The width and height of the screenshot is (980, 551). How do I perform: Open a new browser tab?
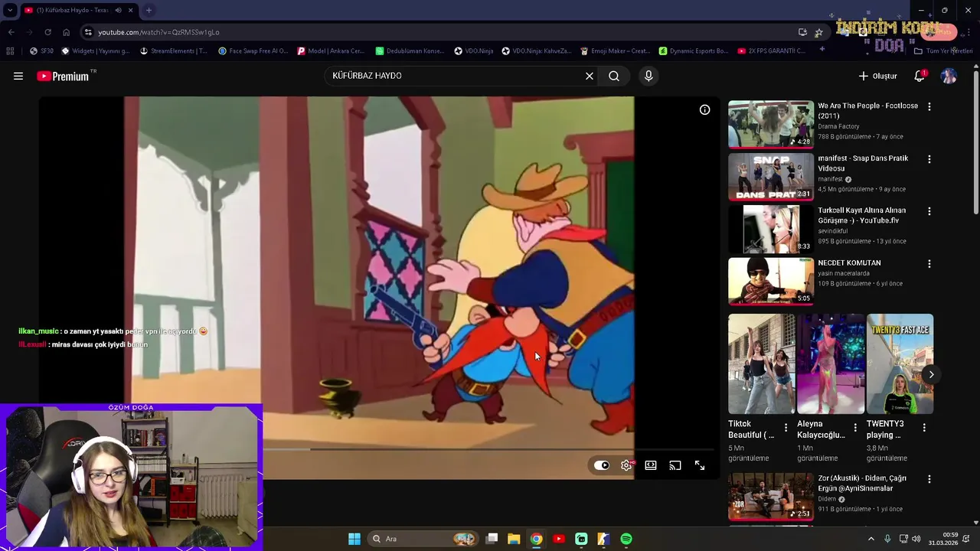[x=149, y=10]
